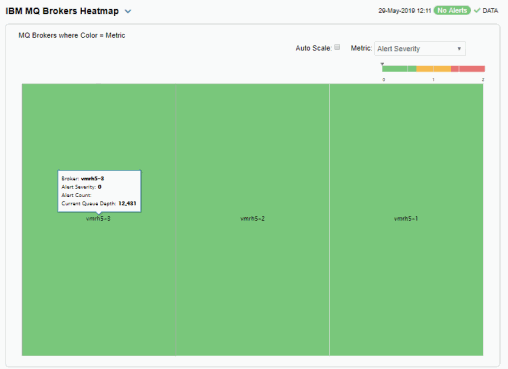Click the red section of color legend
This screenshot has height=369, width=508.
point(468,69)
